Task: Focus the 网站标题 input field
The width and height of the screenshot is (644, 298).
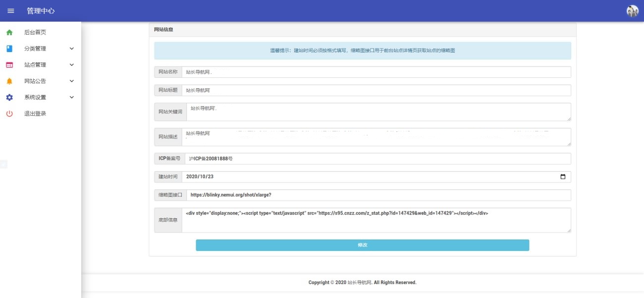Action: (376, 90)
